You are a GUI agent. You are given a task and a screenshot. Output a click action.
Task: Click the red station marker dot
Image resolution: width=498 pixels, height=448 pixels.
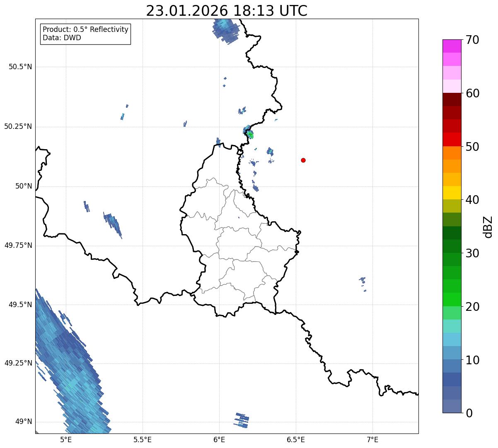pyautogui.click(x=303, y=160)
